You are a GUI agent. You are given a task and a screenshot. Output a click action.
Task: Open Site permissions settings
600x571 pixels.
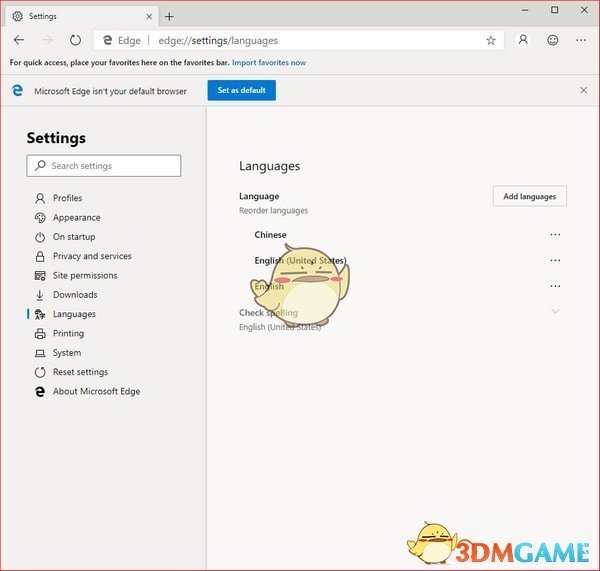click(85, 276)
